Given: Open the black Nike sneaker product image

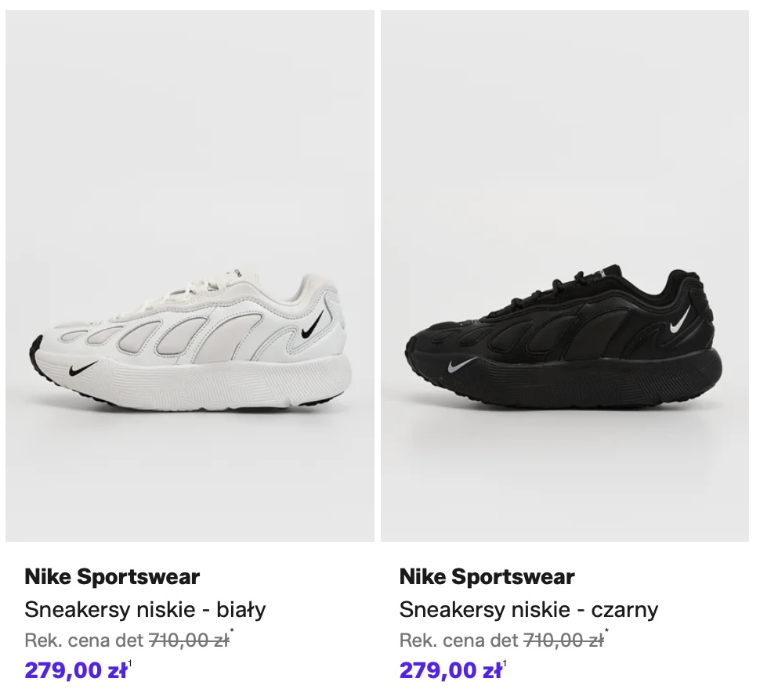Looking at the screenshot, I should coord(565,274).
